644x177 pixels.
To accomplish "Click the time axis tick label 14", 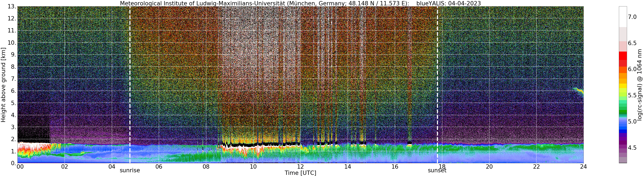I will click(347, 167).
